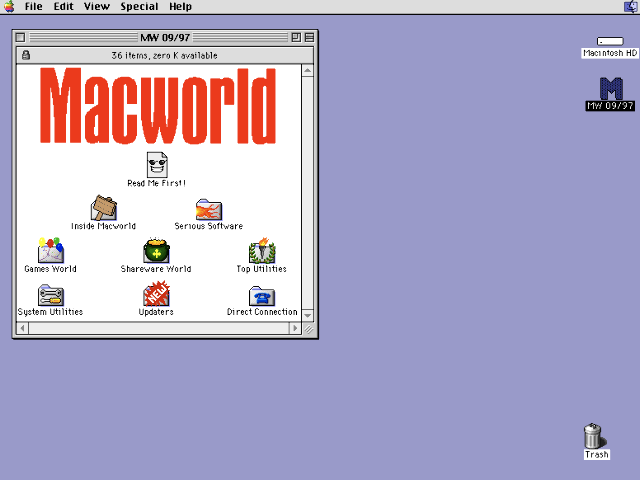This screenshot has height=480, width=640.
Task: Click the 'Updaters' label
Action: [x=156, y=312]
